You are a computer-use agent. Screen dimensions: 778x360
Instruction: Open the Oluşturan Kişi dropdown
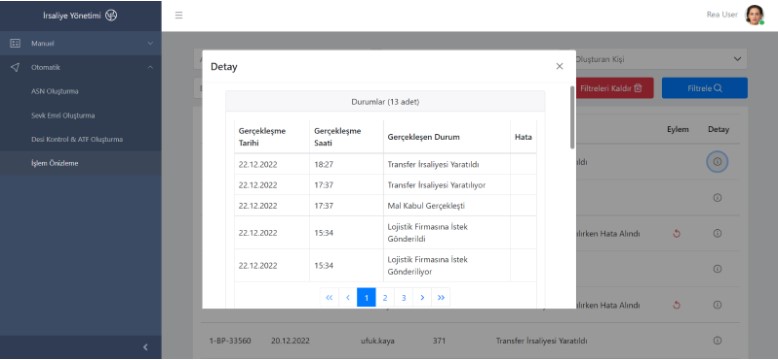(x=660, y=60)
